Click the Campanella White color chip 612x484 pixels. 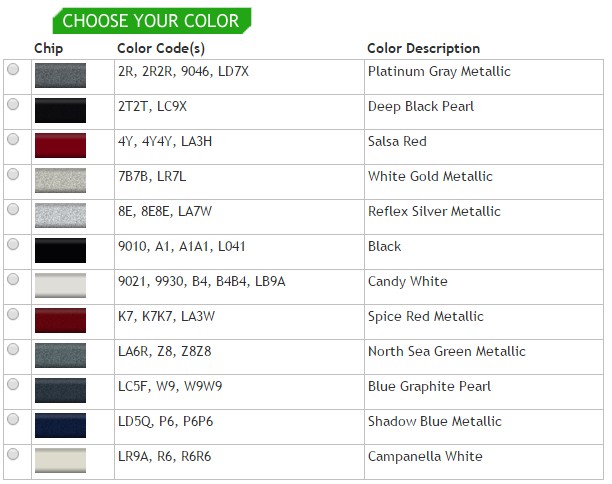click(60, 460)
